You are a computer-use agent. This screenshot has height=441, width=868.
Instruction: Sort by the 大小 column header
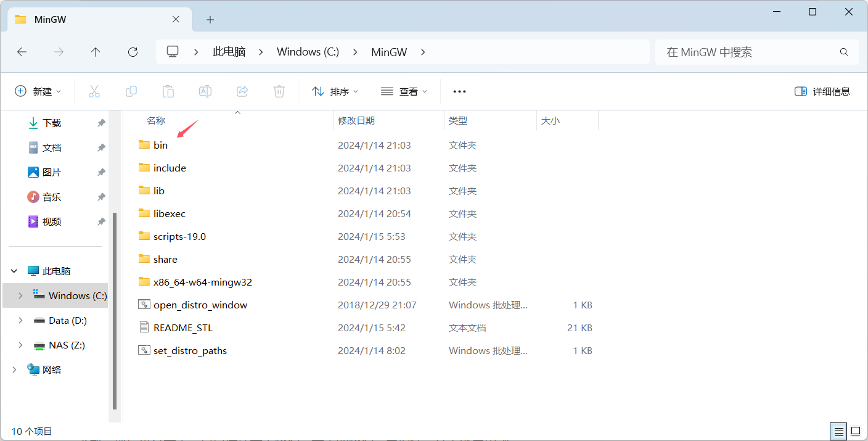click(551, 121)
